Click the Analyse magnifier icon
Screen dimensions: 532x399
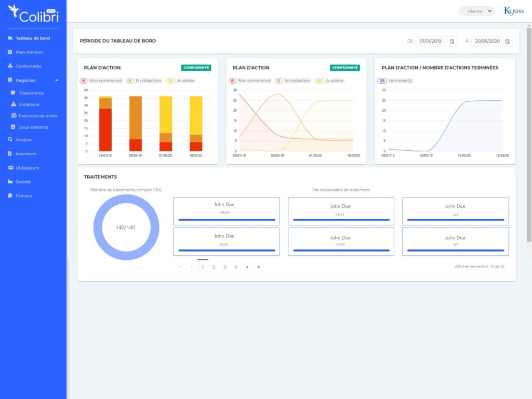tap(10, 139)
